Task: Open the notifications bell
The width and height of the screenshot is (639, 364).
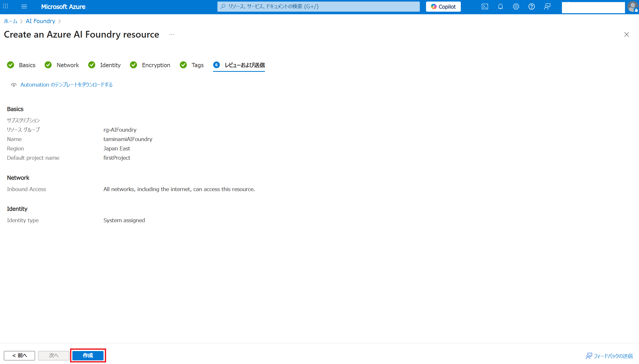Action: coord(500,6)
